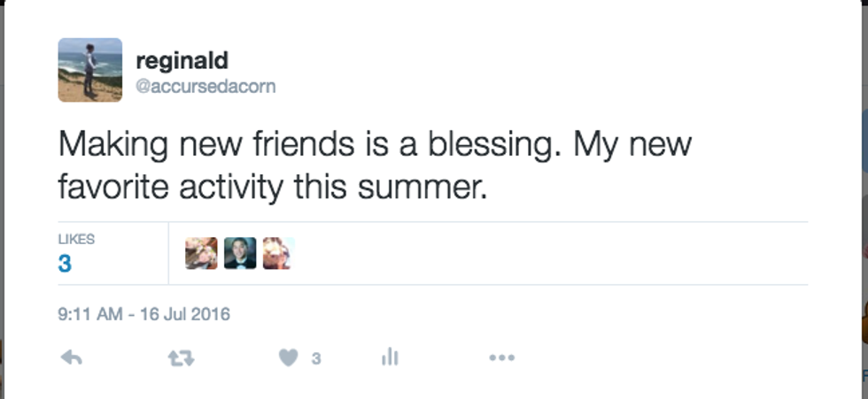Click the "favorite activity this summer" line
The image size is (868, 399).
point(273,187)
